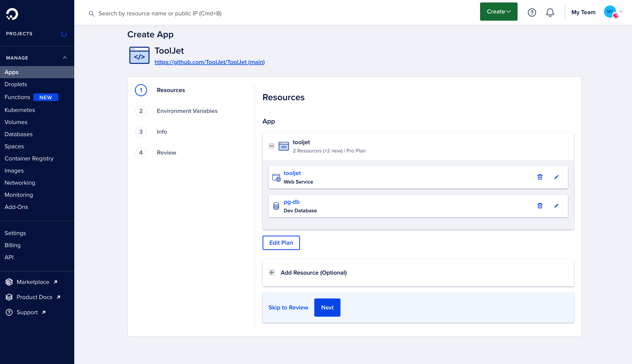Edit the pg-db dev database
Viewport: 632px width, 364px height.
(x=556, y=206)
